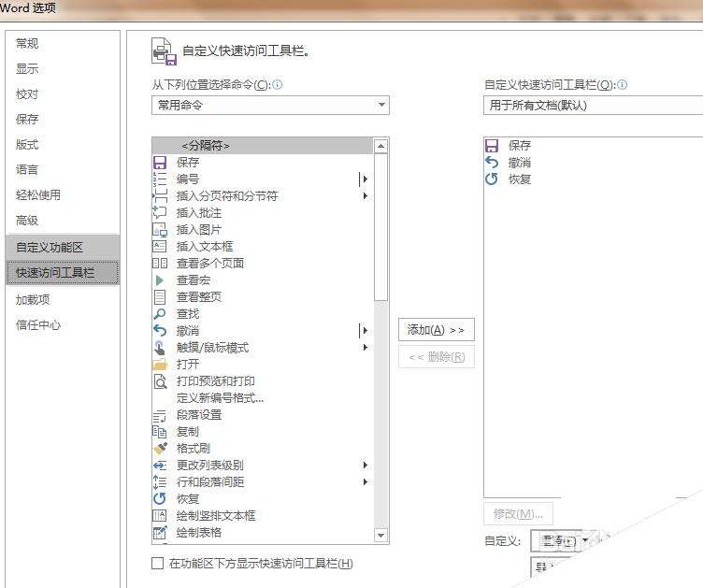703x588 pixels.
Task: Select Redo (恢复) icon in the right toolbar list
Action: tap(492, 179)
